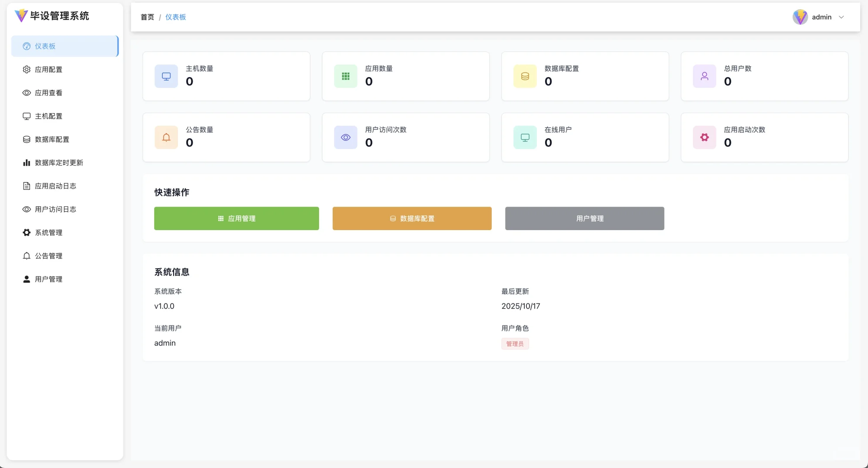Click the orange 数据库配置 quick action button
The image size is (868, 468).
click(411, 218)
